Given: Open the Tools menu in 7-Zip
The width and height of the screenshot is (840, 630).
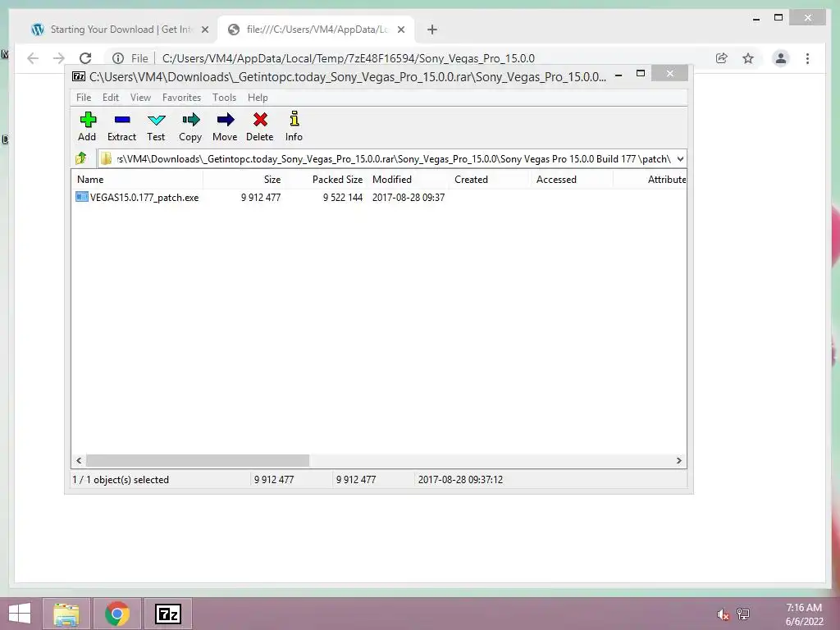Looking at the screenshot, I should tap(224, 98).
